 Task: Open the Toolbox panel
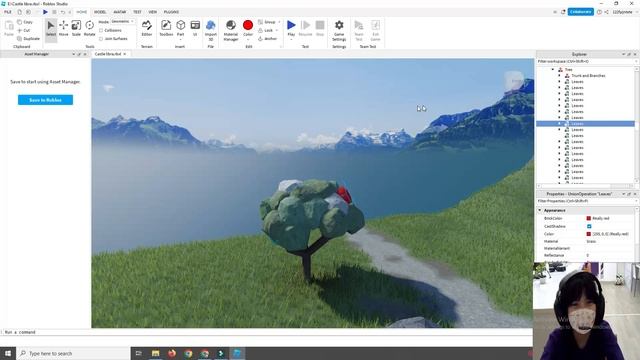click(x=166, y=28)
